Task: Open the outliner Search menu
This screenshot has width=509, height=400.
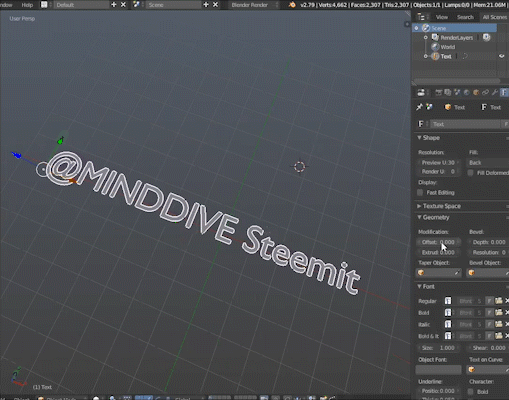Action: click(x=465, y=17)
